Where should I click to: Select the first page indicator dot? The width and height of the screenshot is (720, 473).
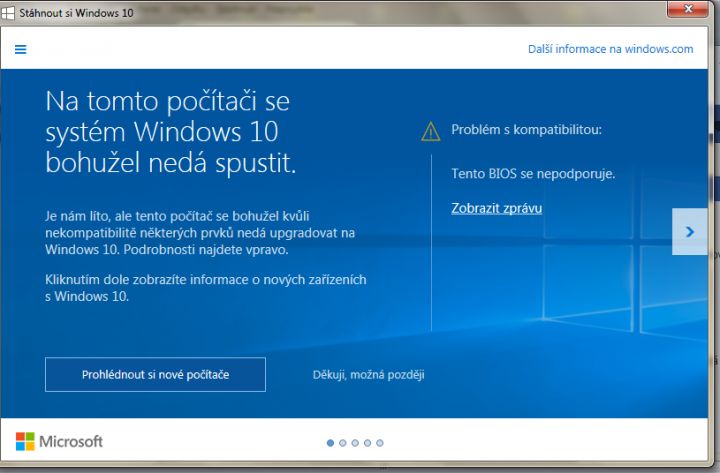pyautogui.click(x=330, y=443)
